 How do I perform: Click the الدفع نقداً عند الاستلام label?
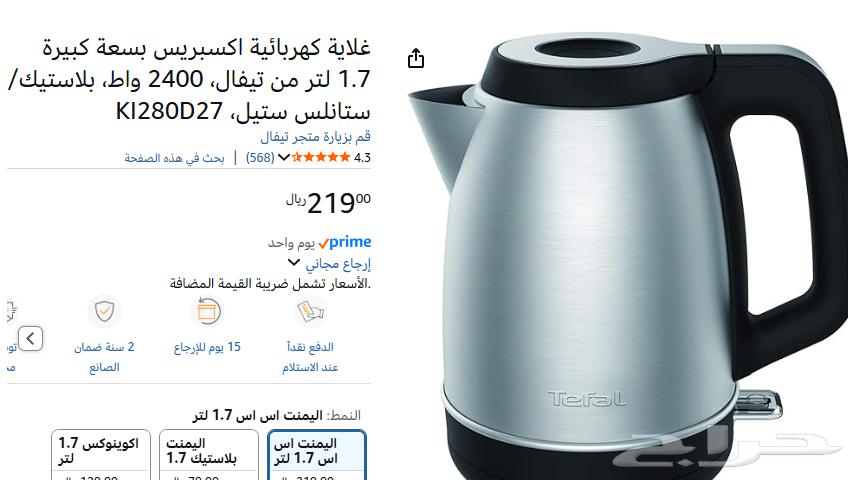310,357
